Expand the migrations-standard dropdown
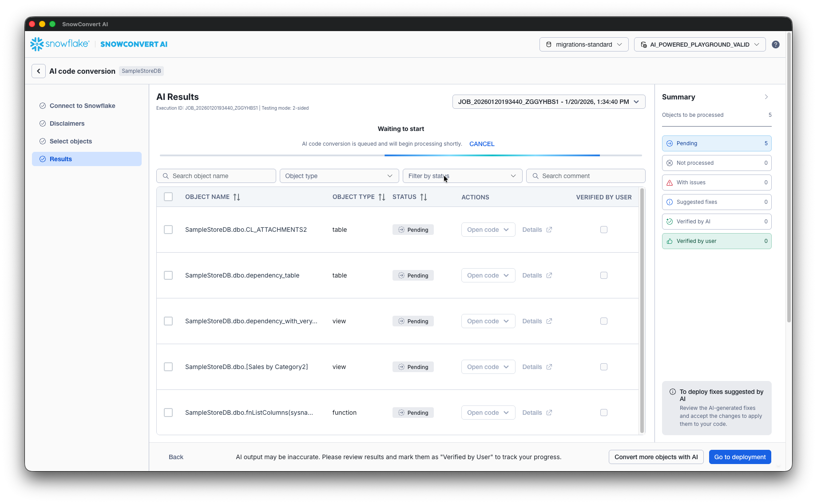Viewport: 817px width, 504px height. tap(583, 44)
